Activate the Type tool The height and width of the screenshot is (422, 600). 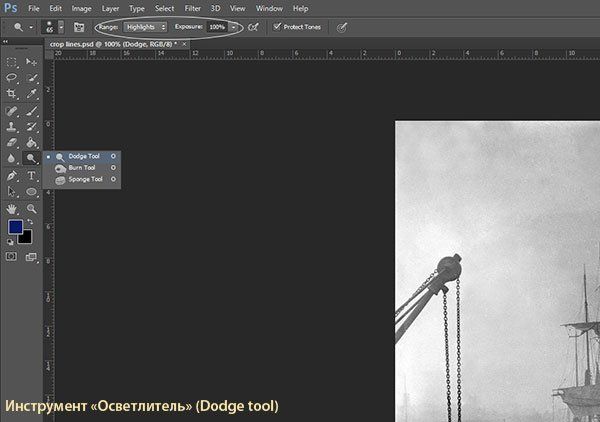tap(31, 176)
